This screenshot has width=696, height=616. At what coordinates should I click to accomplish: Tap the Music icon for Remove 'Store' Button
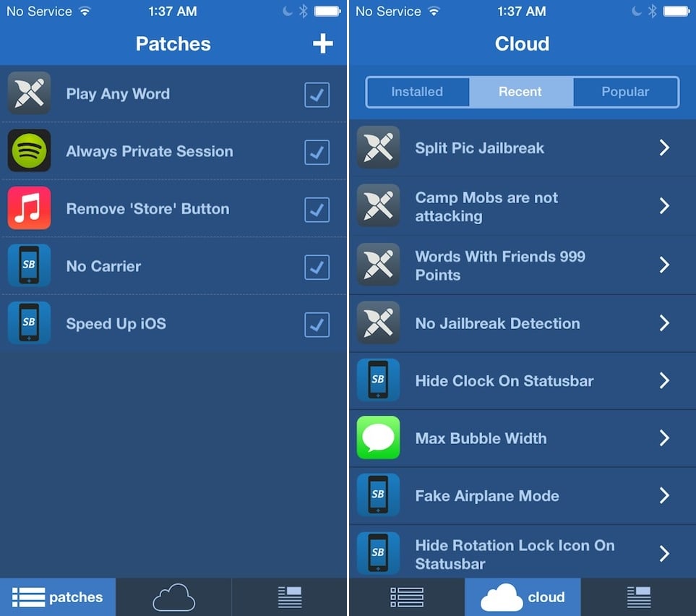pos(30,208)
